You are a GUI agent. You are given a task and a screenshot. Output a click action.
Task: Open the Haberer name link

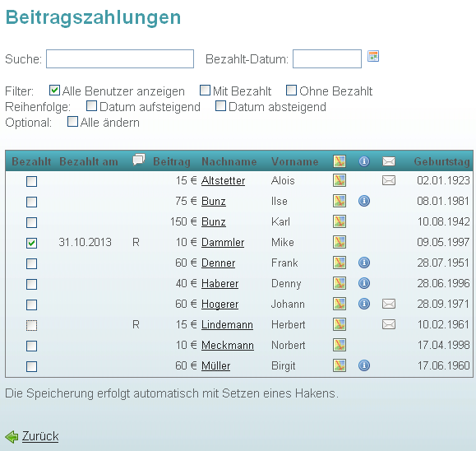click(x=220, y=284)
